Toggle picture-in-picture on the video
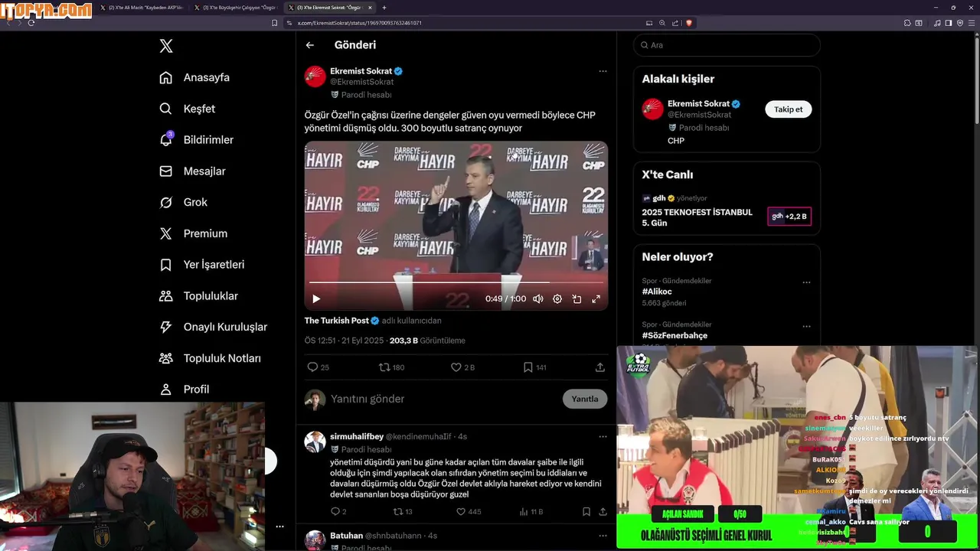 tap(577, 299)
